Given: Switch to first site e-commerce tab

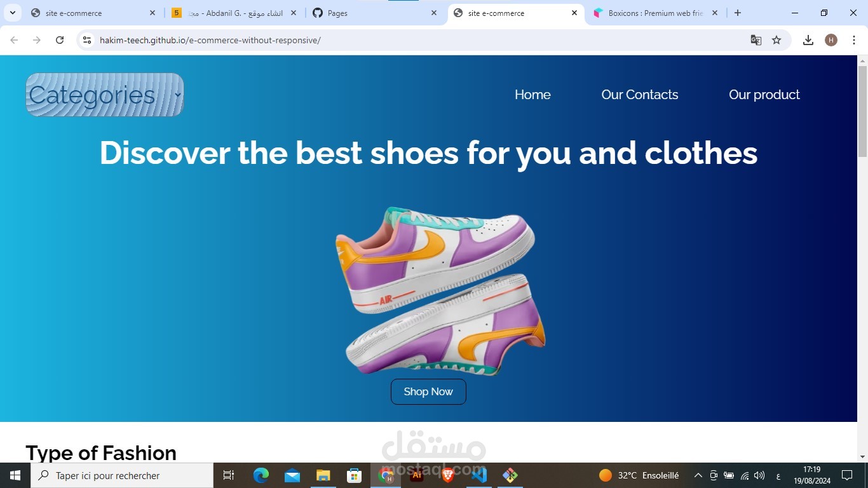Looking at the screenshot, I should tap(93, 13).
